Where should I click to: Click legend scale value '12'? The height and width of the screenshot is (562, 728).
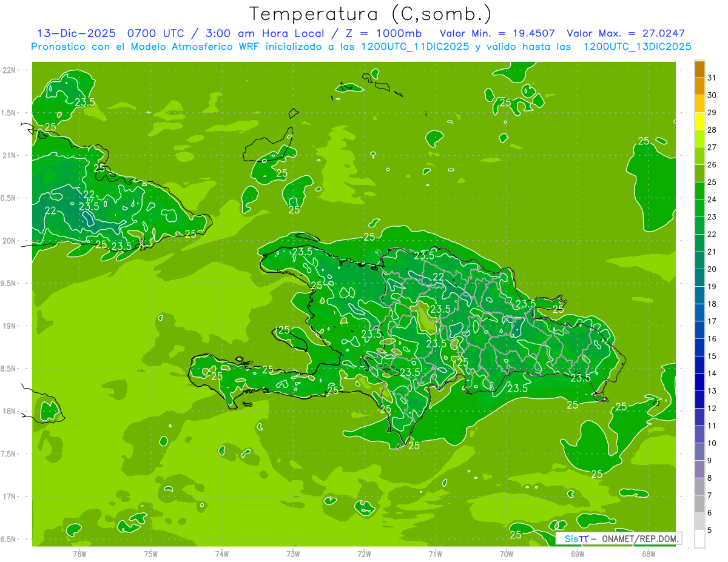[x=712, y=409]
